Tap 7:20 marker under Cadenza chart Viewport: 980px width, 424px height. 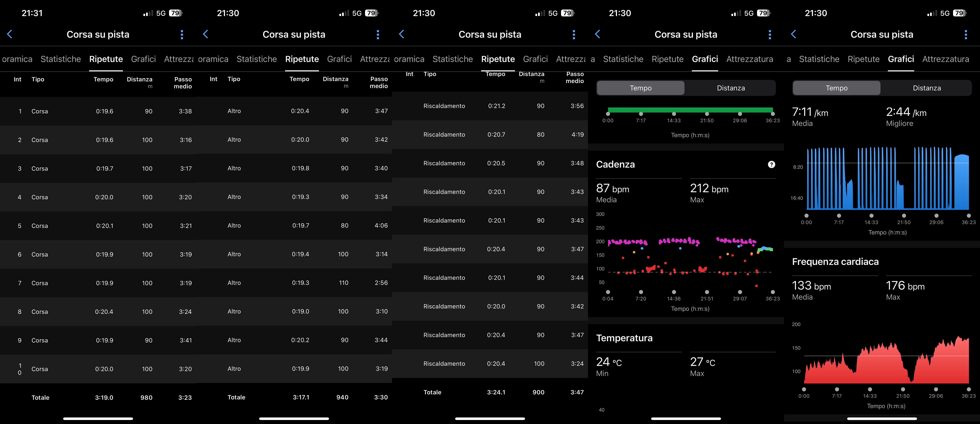point(641,292)
